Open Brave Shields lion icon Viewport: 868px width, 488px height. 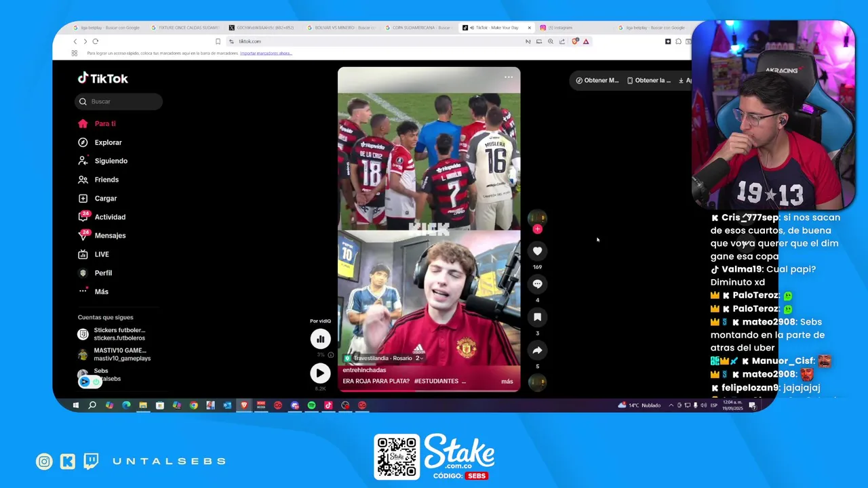[x=575, y=41]
